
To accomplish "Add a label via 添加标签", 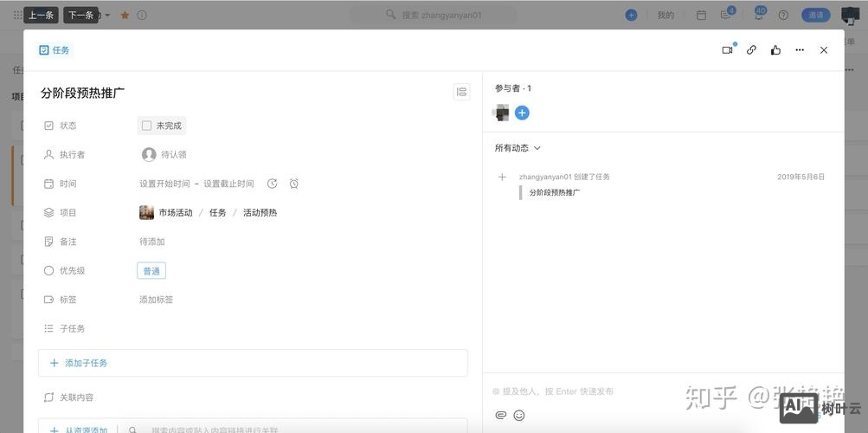I will click(x=156, y=300).
